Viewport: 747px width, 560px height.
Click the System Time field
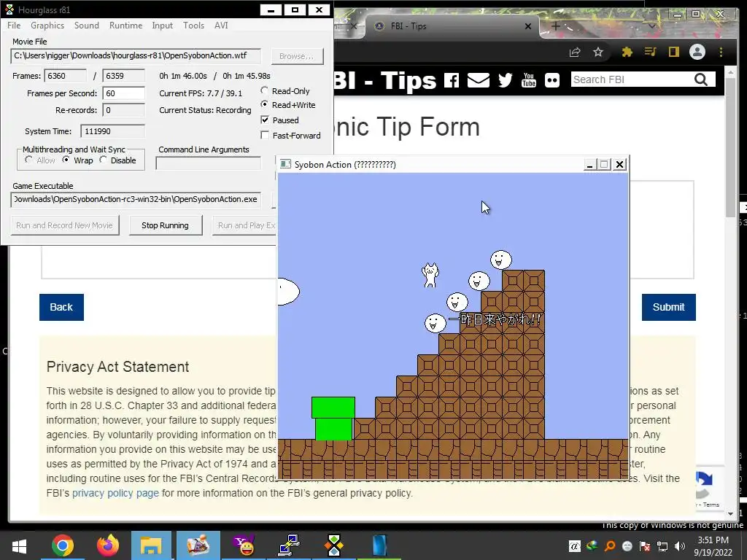pyautogui.click(x=113, y=131)
